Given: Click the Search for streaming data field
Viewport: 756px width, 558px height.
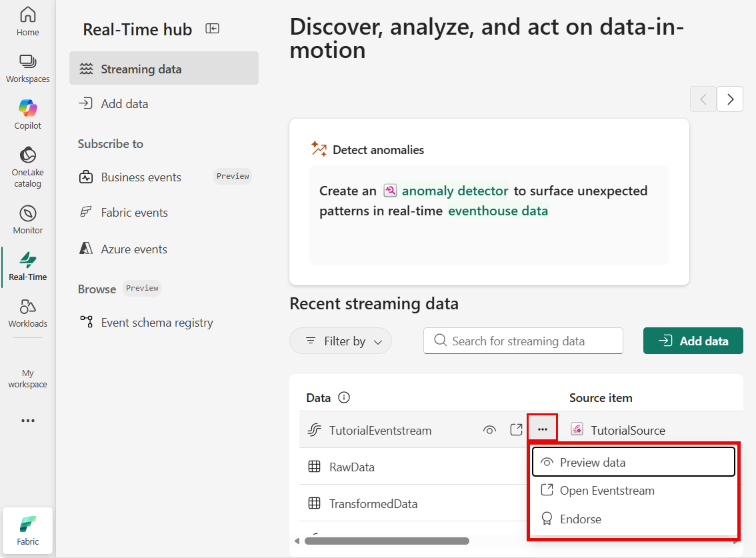Looking at the screenshot, I should pyautogui.click(x=523, y=341).
